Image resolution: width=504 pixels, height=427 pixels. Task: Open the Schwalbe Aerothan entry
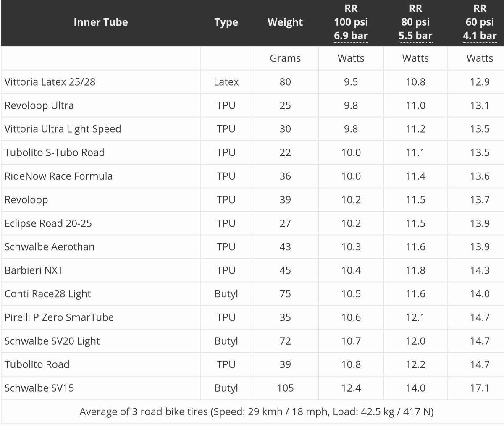(x=50, y=246)
